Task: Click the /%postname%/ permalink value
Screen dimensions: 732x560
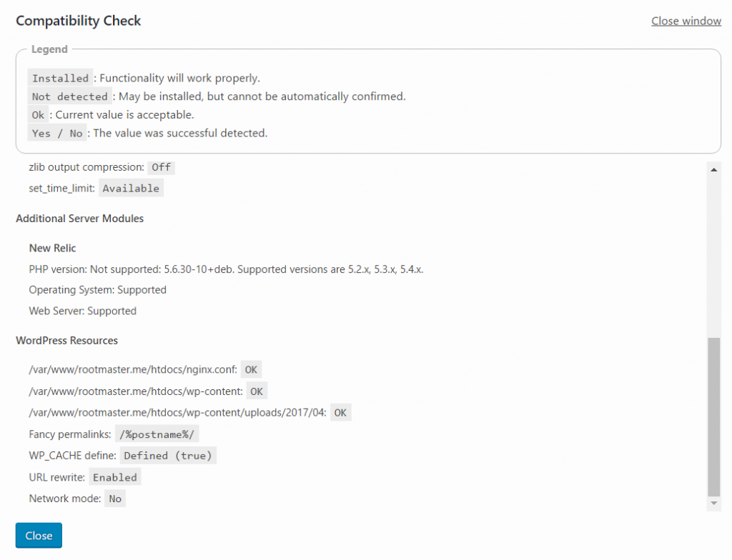Action: (x=157, y=434)
